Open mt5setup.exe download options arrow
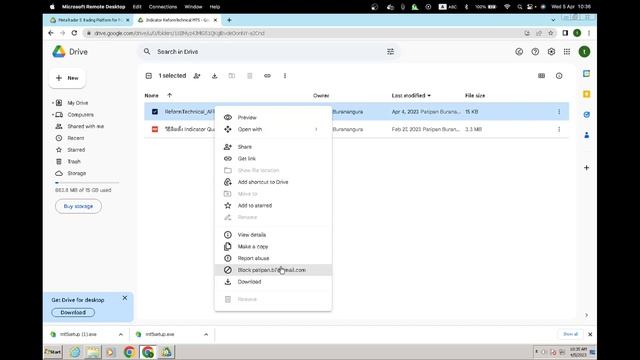The image size is (640, 360). pyautogui.click(x=206, y=334)
